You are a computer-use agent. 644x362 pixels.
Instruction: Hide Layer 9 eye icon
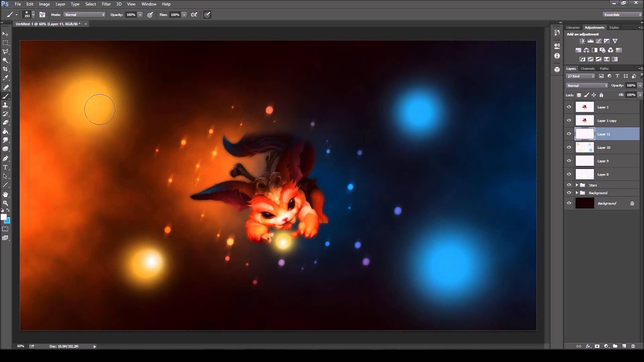click(x=569, y=161)
